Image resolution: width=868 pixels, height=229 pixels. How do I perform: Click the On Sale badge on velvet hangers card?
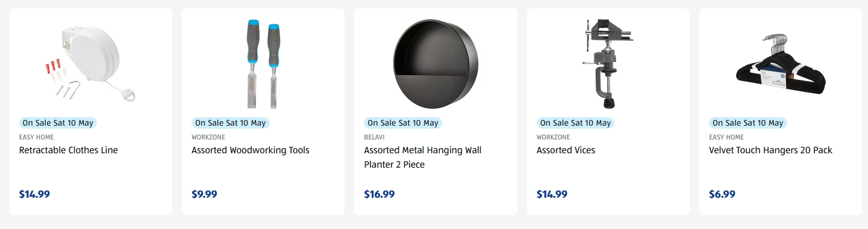tap(748, 123)
